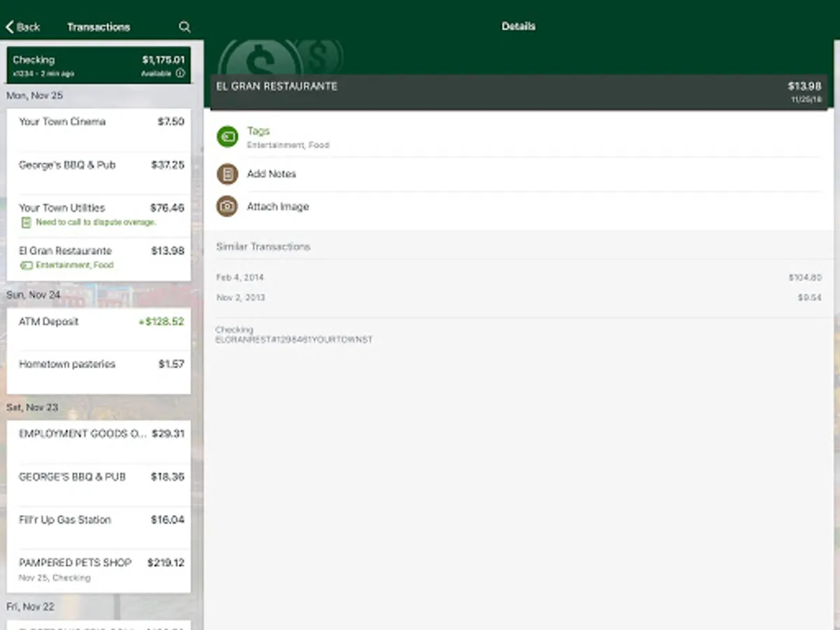Click the Attach Image camera icon
Screen dimensions: 840x630
pyautogui.click(x=227, y=206)
